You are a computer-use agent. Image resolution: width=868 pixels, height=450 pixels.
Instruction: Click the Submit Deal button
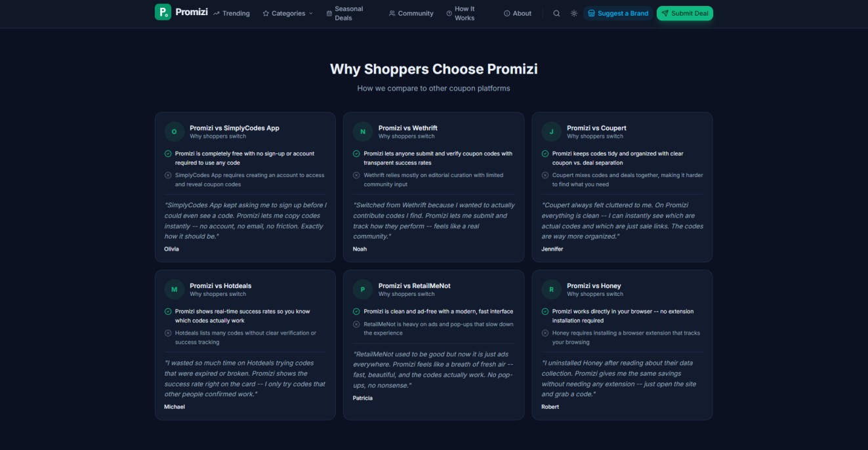pos(684,13)
